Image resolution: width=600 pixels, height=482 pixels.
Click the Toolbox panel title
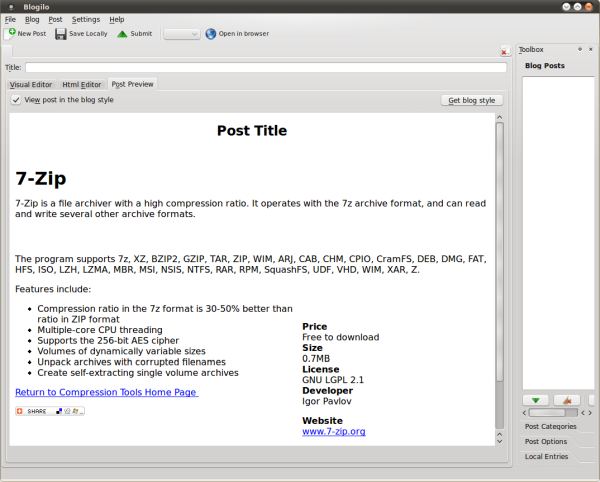(x=531, y=50)
